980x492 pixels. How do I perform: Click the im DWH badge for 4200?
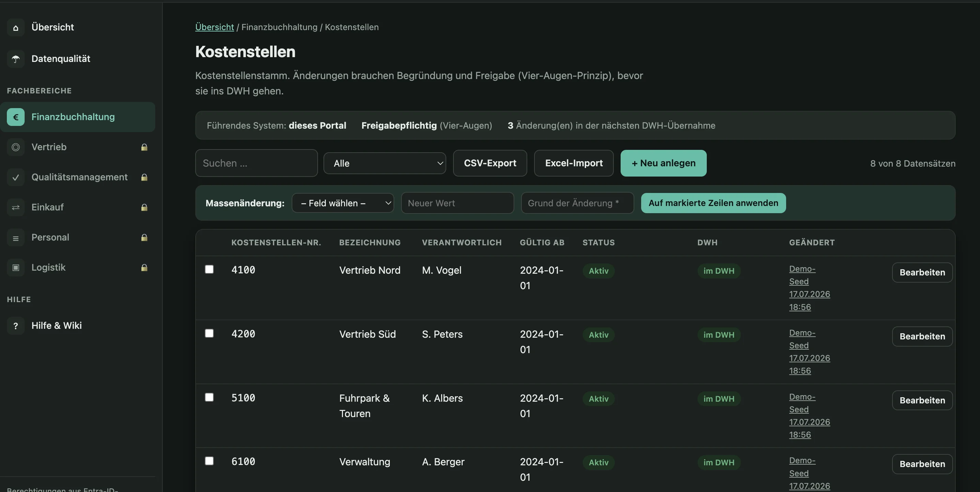click(719, 335)
